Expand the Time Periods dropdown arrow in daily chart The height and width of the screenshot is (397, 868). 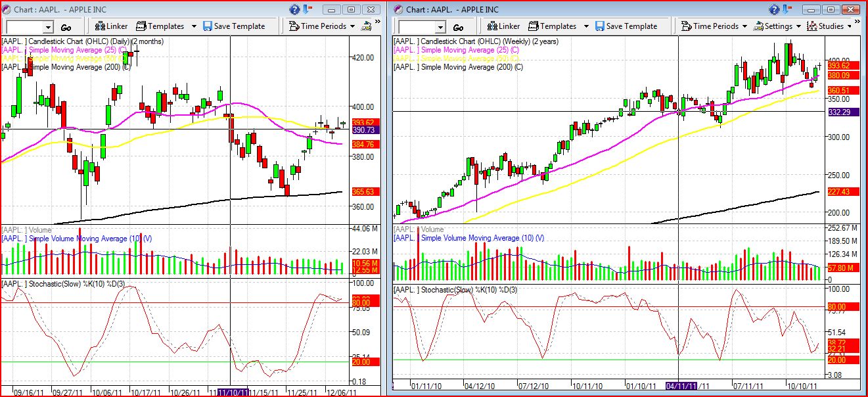tap(352, 26)
